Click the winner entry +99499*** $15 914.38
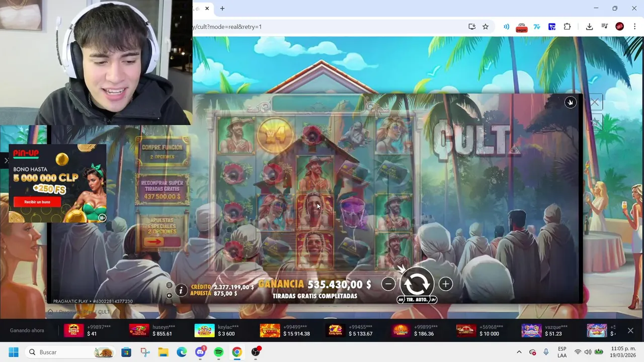 tap(285, 330)
